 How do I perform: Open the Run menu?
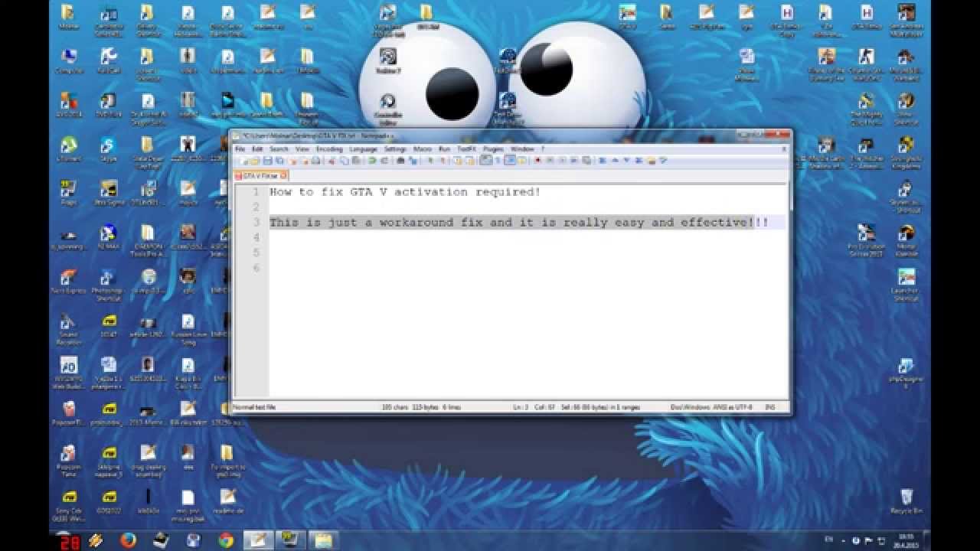coord(445,148)
